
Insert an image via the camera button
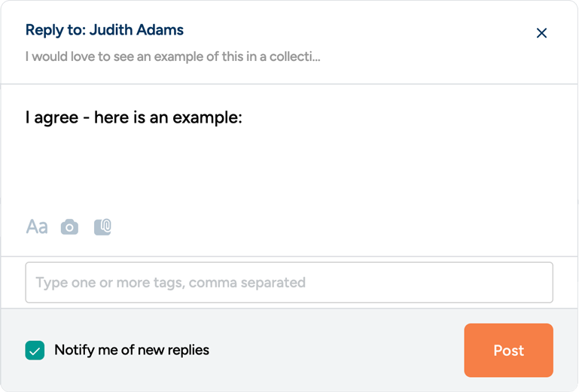coord(69,226)
